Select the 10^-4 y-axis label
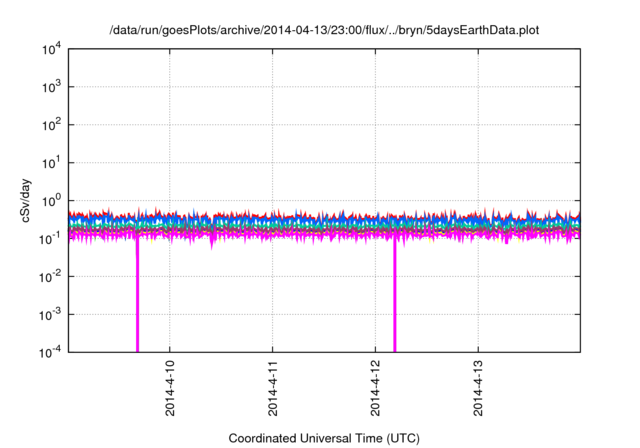Viewport: 640px width, 448px height. click(x=51, y=353)
